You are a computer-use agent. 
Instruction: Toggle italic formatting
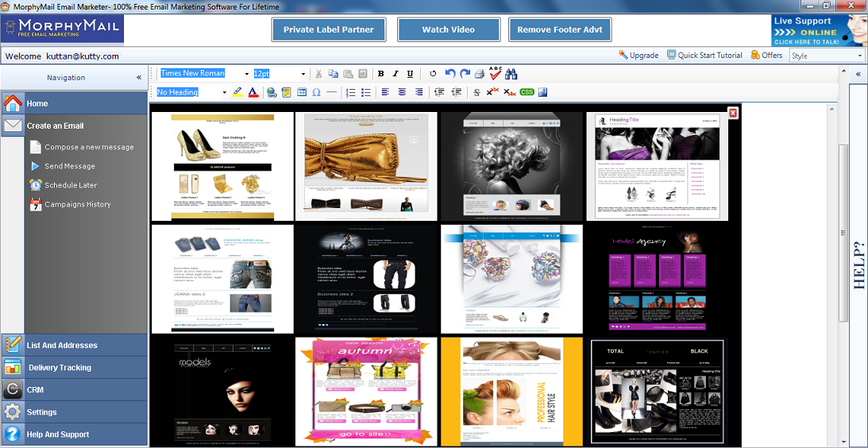tap(395, 74)
